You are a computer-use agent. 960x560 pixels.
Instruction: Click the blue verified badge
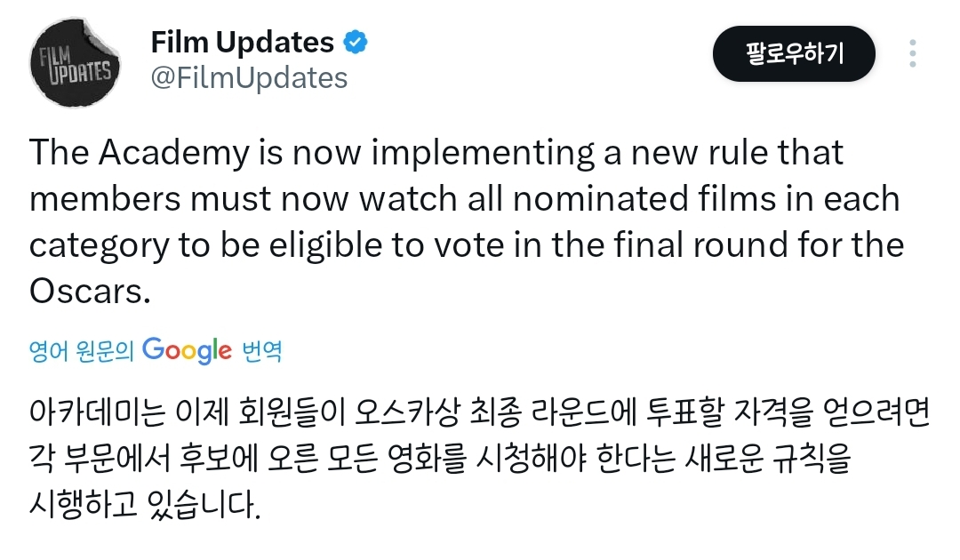click(355, 43)
